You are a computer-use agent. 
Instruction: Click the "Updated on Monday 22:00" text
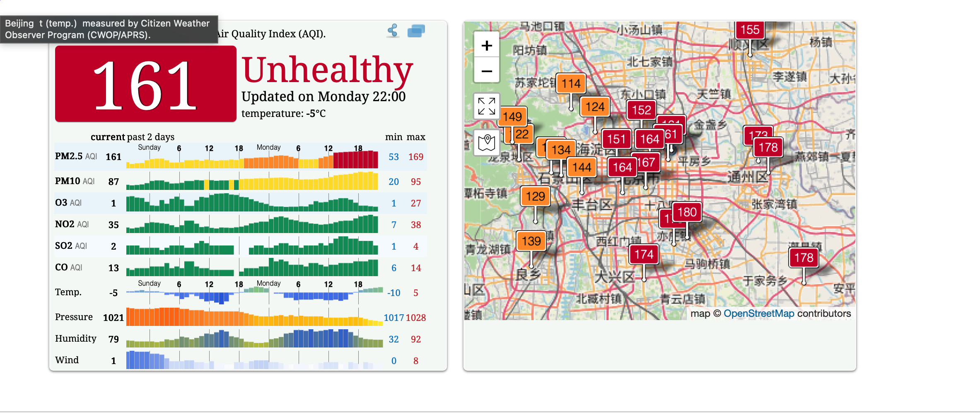coord(323,97)
